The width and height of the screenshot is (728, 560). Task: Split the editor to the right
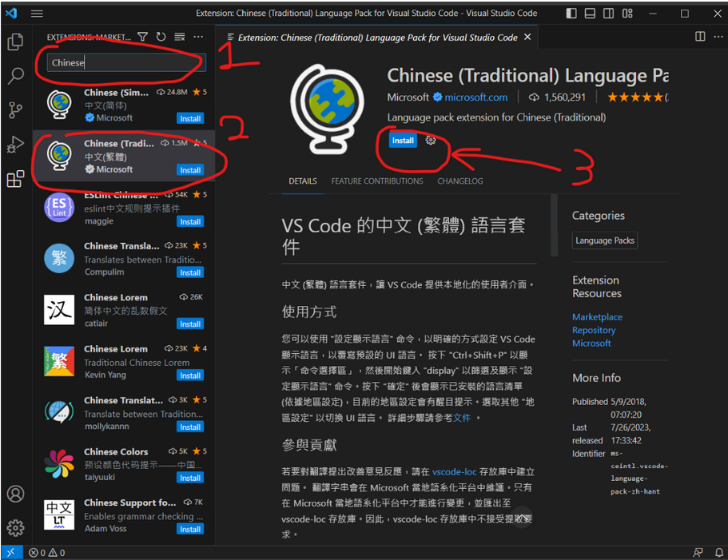(x=700, y=37)
